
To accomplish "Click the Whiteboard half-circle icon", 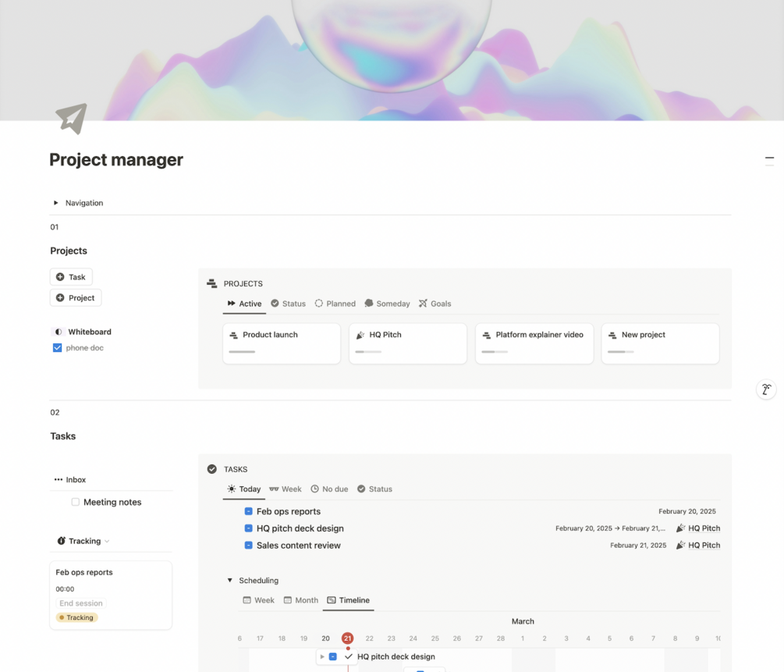I will click(58, 332).
